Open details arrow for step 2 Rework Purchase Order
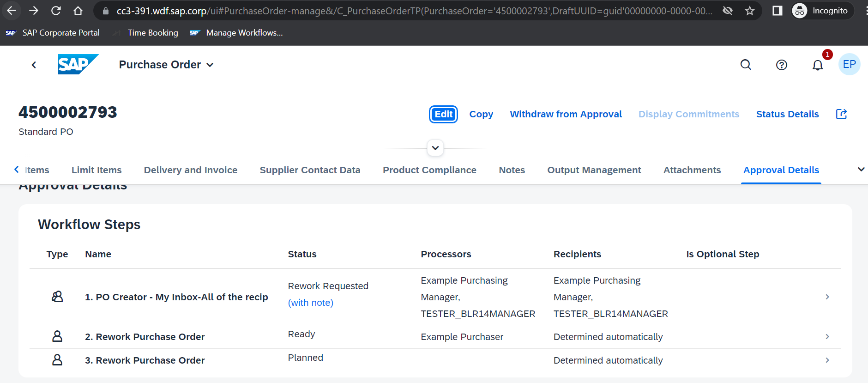Image resolution: width=868 pixels, height=383 pixels. coord(827,336)
